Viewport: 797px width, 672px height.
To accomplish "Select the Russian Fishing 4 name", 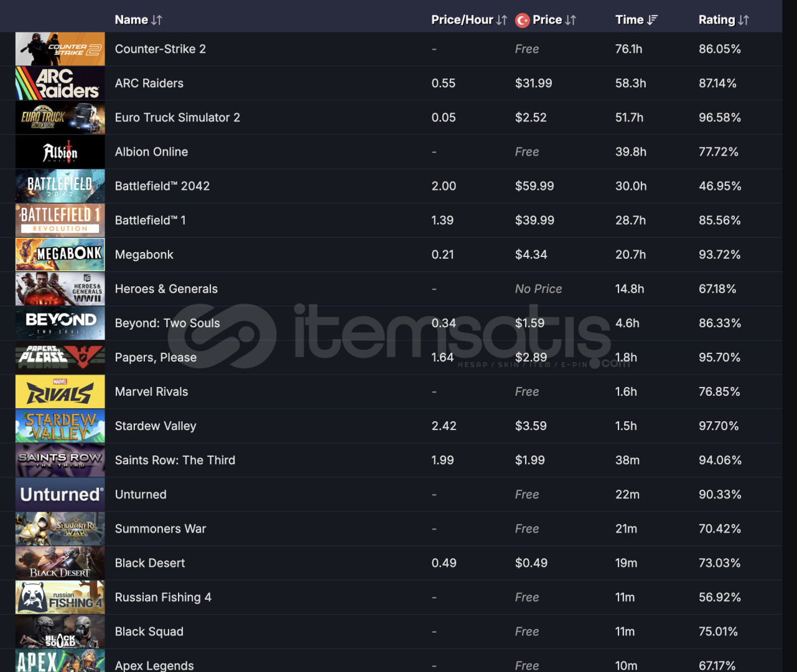I will (163, 597).
